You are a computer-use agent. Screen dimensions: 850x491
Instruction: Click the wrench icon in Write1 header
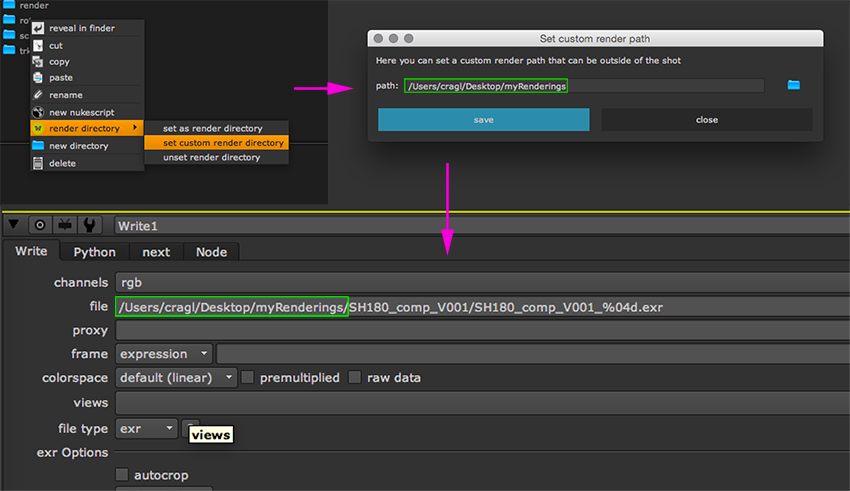tap(89, 225)
